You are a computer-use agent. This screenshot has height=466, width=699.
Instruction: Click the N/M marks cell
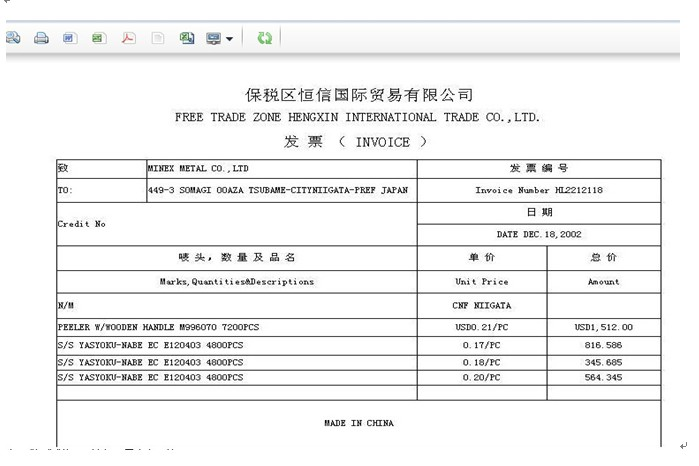click(x=237, y=306)
